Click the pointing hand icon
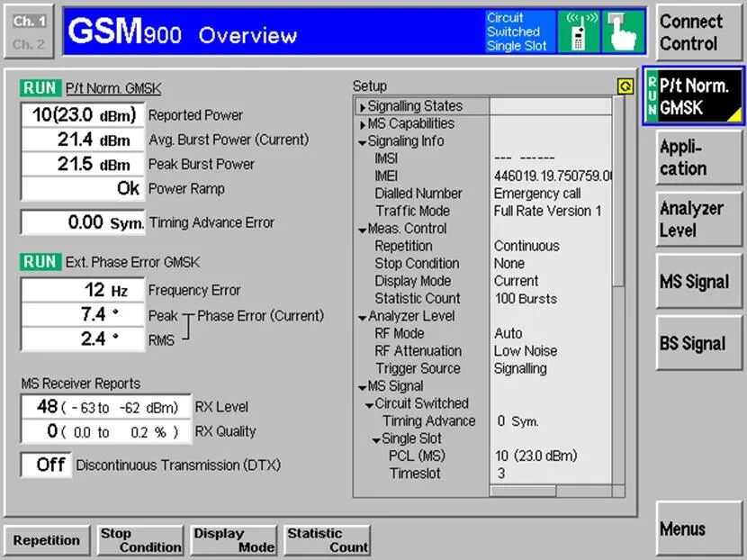The image size is (747, 560). [623, 32]
